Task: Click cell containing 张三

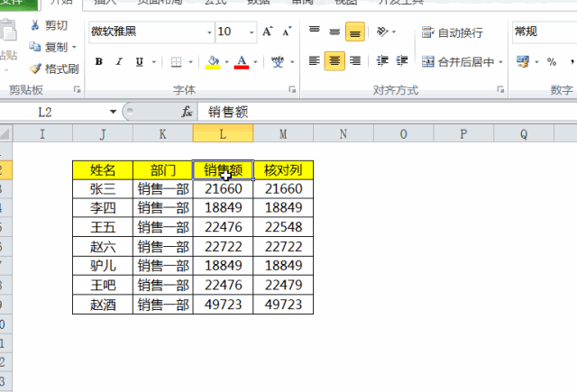Action: [103, 189]
